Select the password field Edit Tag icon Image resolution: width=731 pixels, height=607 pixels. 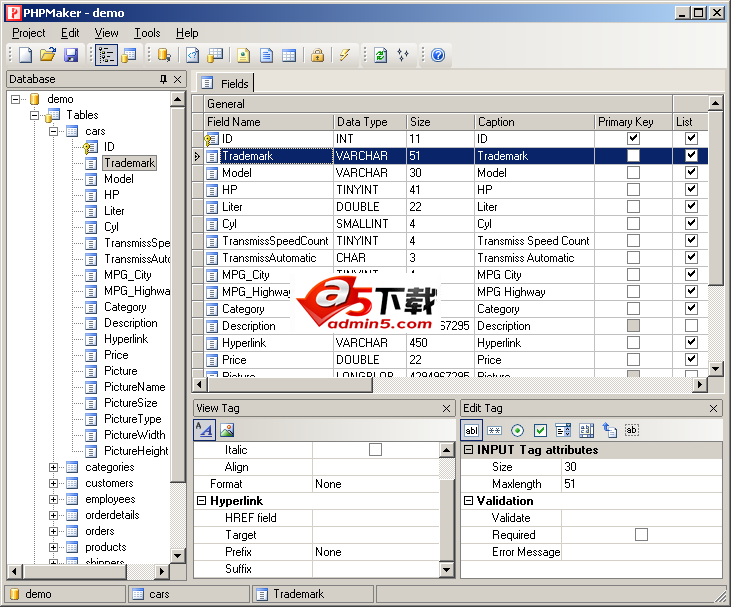coord(494,430)
